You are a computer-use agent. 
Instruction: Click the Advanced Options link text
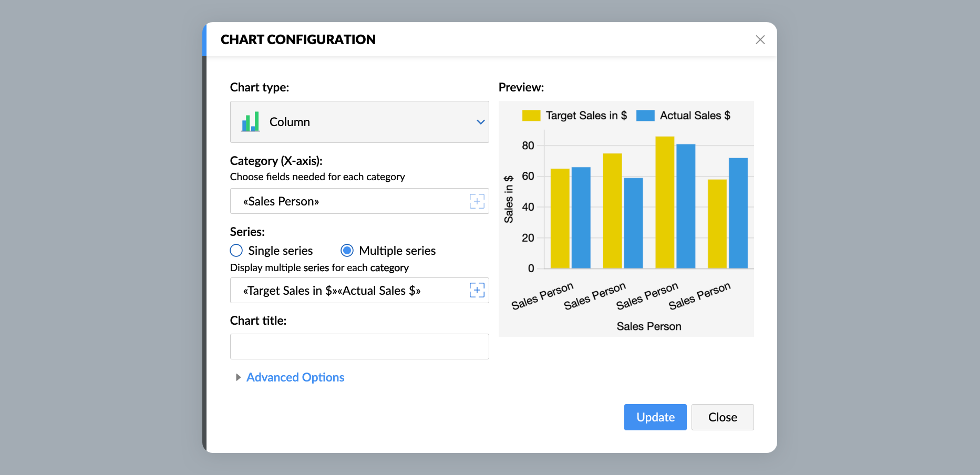pyautogui.click(x=295, y=377)
